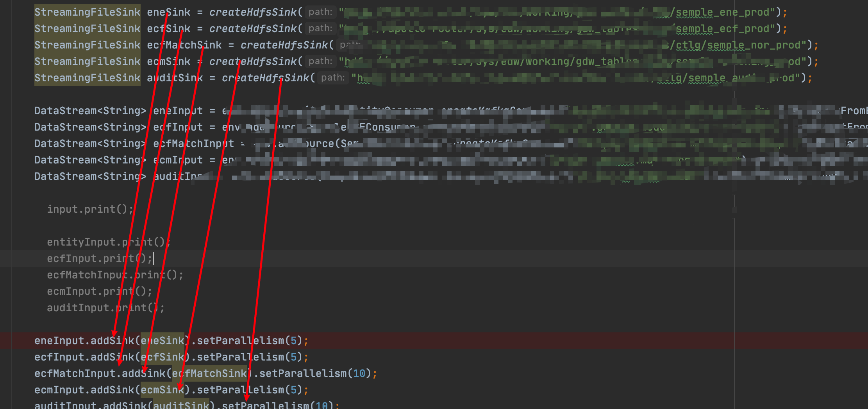The height and width of the screenshot is (409, 868).
Task: Click DataStream<String> on the eneInput declaration line
Action: (x=90, y=111)
